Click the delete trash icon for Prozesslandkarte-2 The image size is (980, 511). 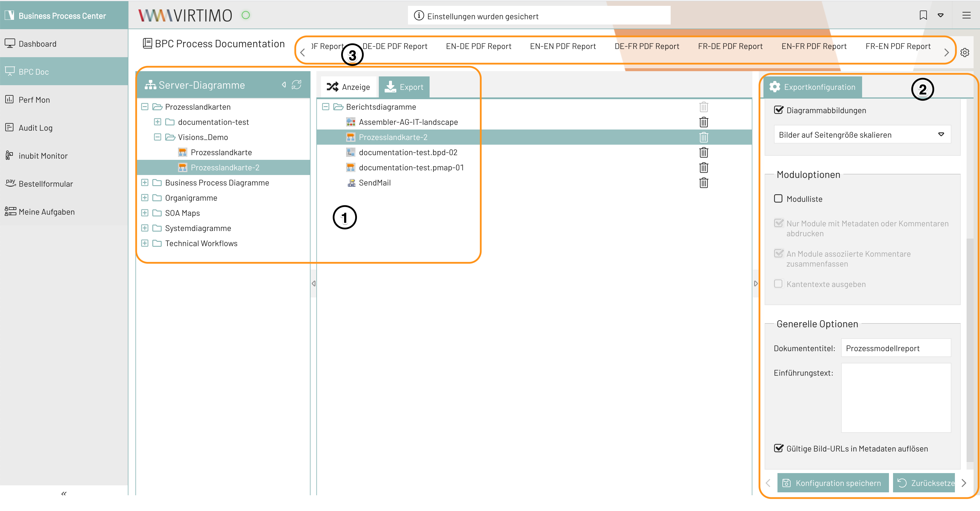pyautogui.click(x=704, y=137)
